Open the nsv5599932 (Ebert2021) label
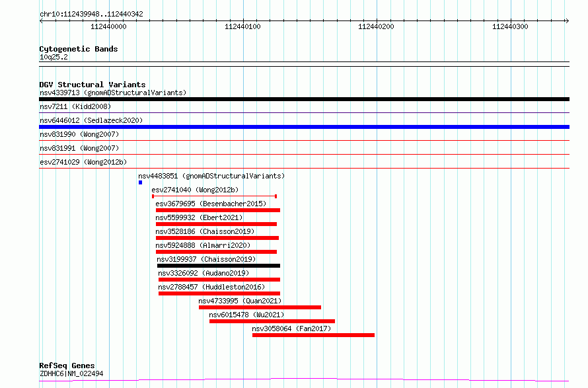588x388 pixels. coord(199,217)
